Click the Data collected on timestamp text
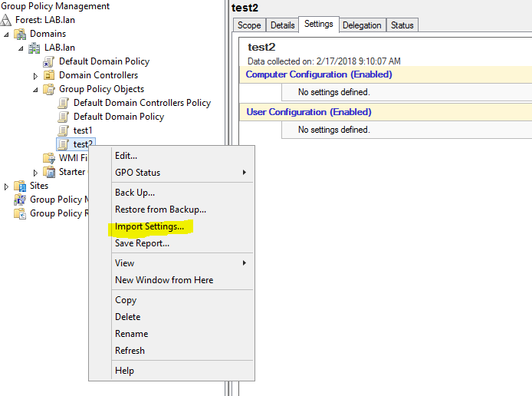This screenshot has width=532, height=396. (x=324, y=61)
